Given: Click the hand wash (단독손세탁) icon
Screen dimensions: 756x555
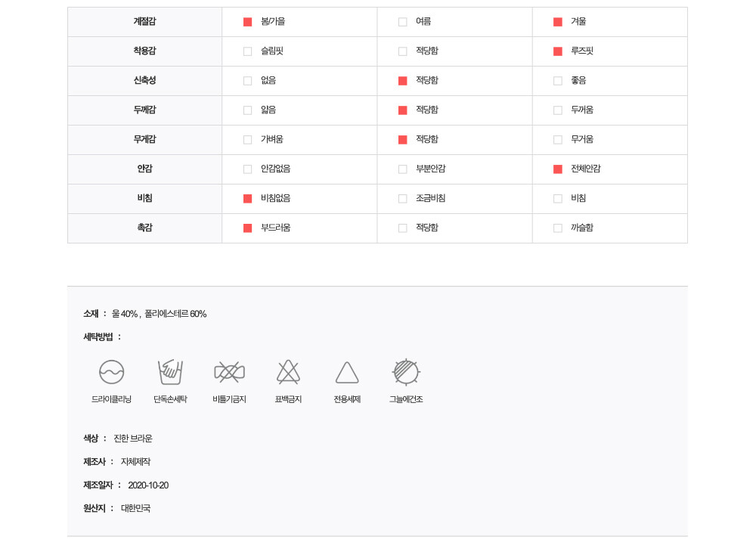Looking at the screenshot, I should [170, 372].
